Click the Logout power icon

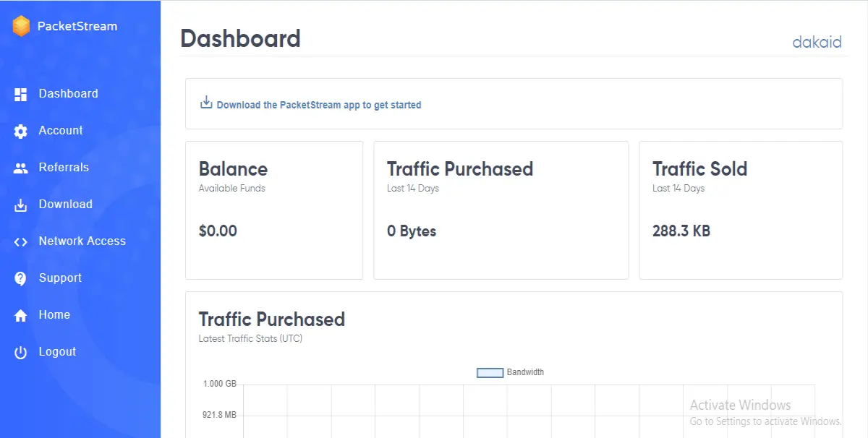click(x=21, y=352)
